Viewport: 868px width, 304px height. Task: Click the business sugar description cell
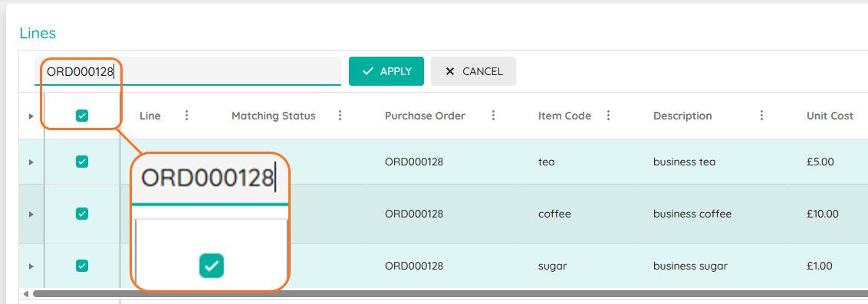pyautogui.click(x=690, y=266)
